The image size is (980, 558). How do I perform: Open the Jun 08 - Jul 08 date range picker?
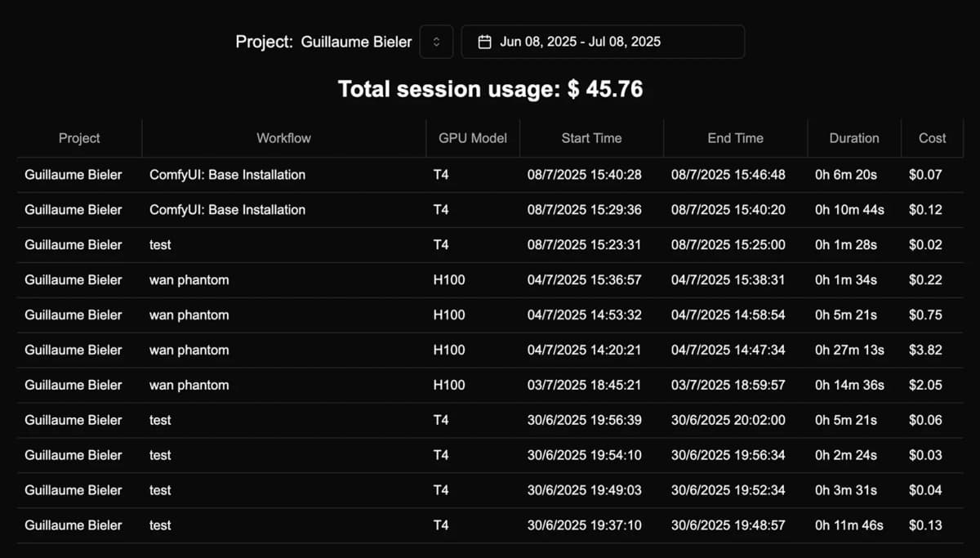pos(603,42)
